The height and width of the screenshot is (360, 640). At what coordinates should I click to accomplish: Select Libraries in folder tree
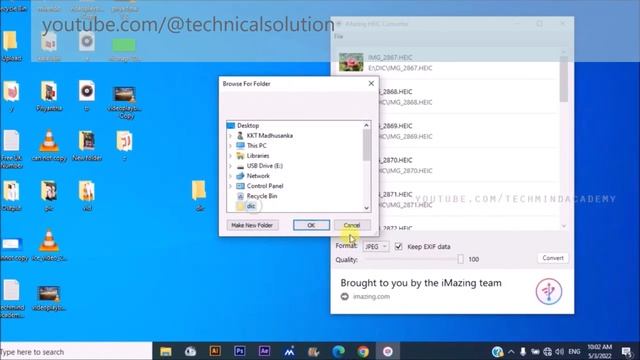click(x=258, y=156)
